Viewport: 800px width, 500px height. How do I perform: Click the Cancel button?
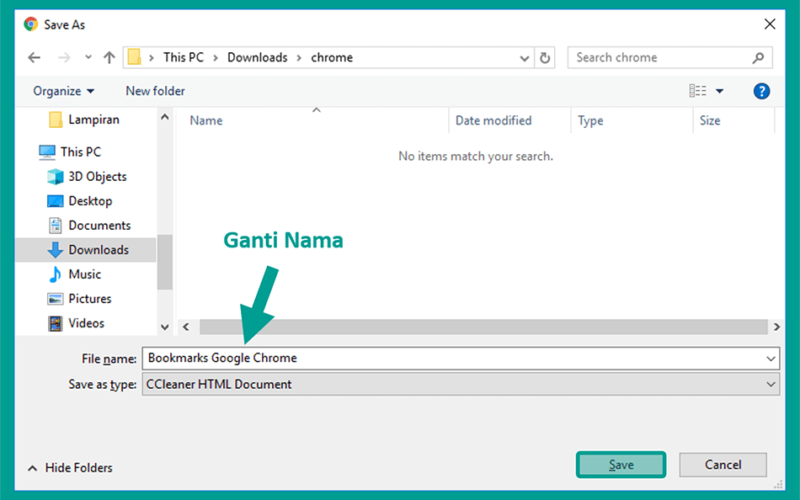[x=723, y=465]
